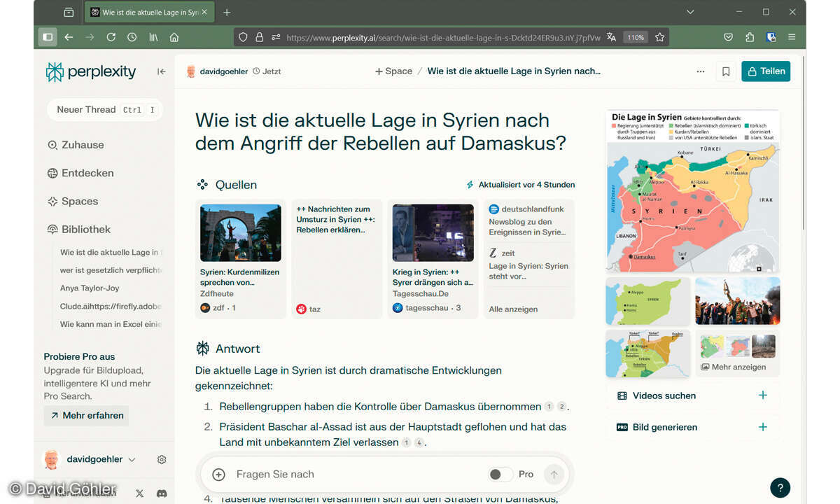The height and width of the screenshot is (504, 840).
Task: Expand Videos suchen with plus
Action: click(763, 395)
